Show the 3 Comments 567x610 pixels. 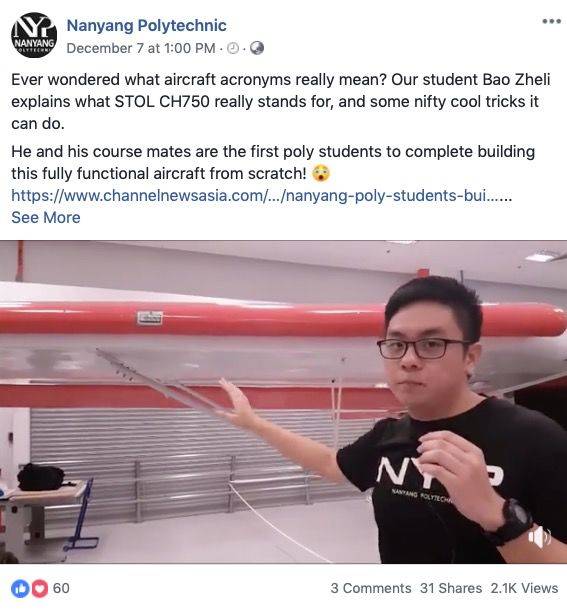click(x=371, y=588)
